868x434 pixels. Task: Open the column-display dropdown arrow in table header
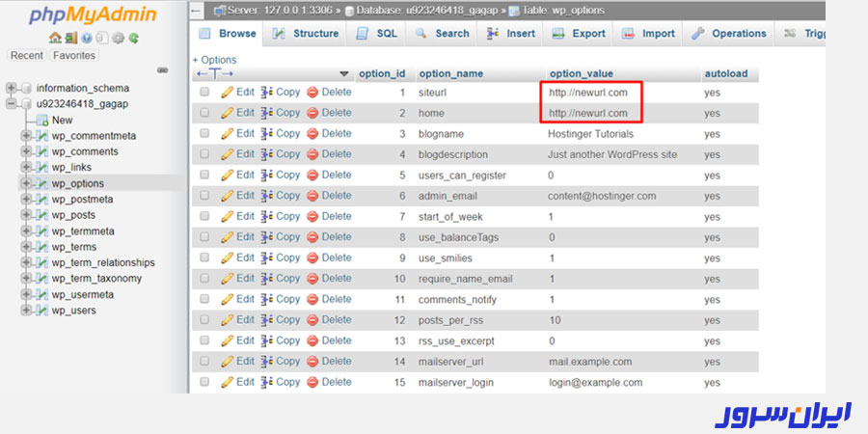coord(344,73)
